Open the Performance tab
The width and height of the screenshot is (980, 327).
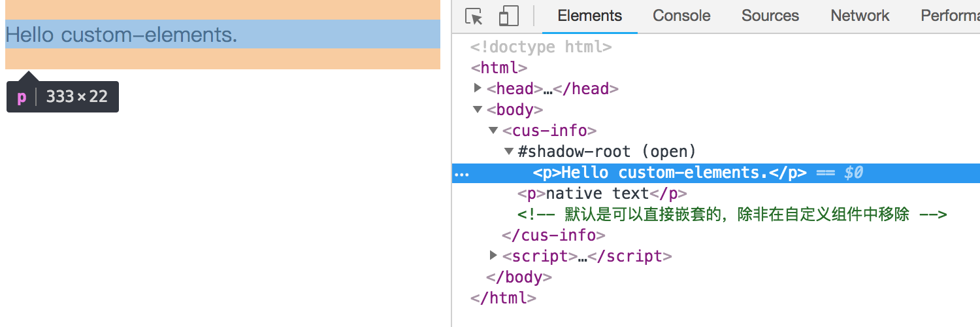(949, 16)
